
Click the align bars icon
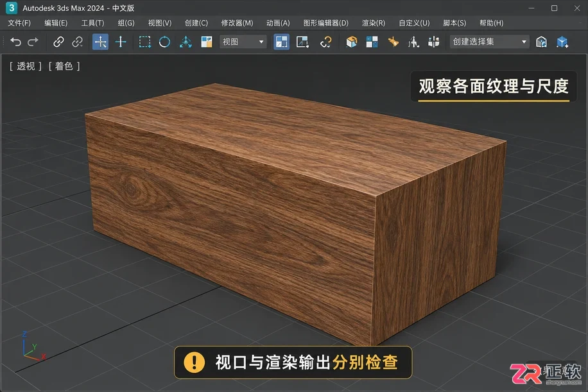click(433, 42)
